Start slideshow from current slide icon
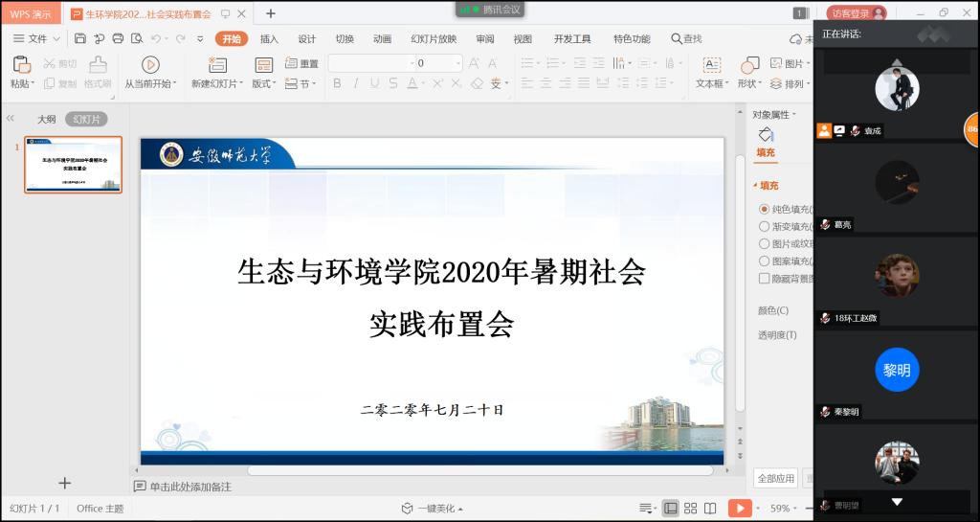The image size is (980, 522). [x=150, y=64]
